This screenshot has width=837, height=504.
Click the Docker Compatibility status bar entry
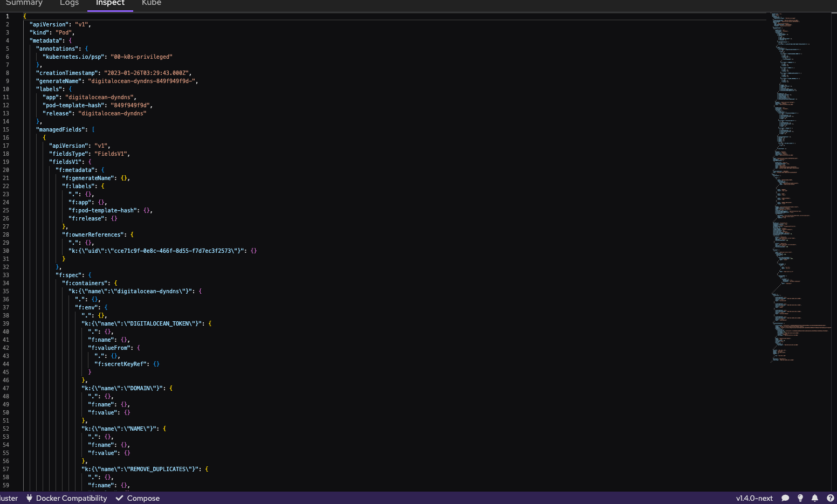[66, 498]
